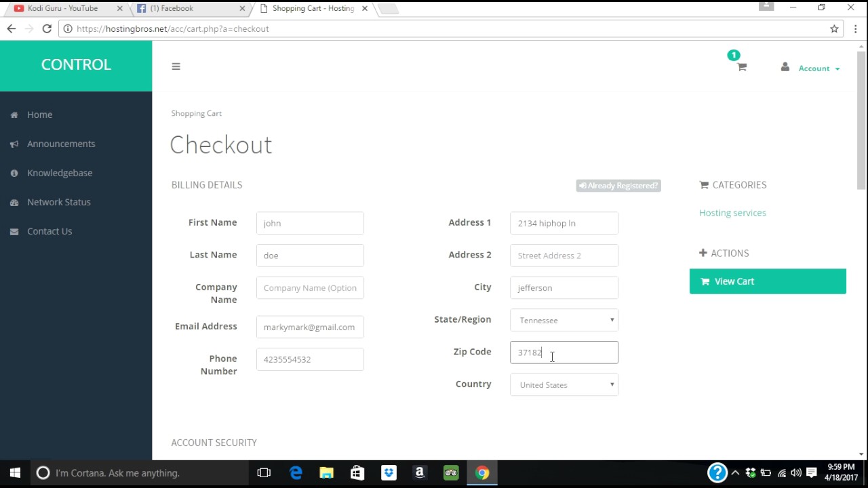Click the browser back arrow
Screen dimensions: 868x488
(11, 28)
